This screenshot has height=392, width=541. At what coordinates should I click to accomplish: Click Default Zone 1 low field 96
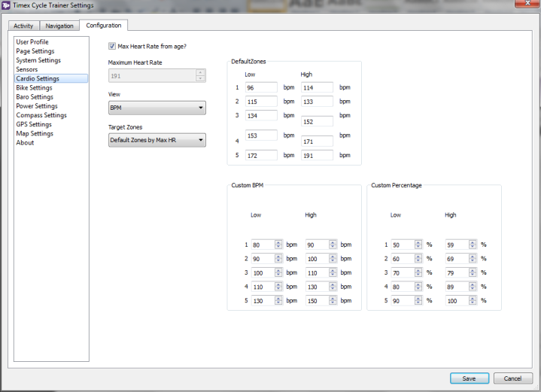coord(261,87)
